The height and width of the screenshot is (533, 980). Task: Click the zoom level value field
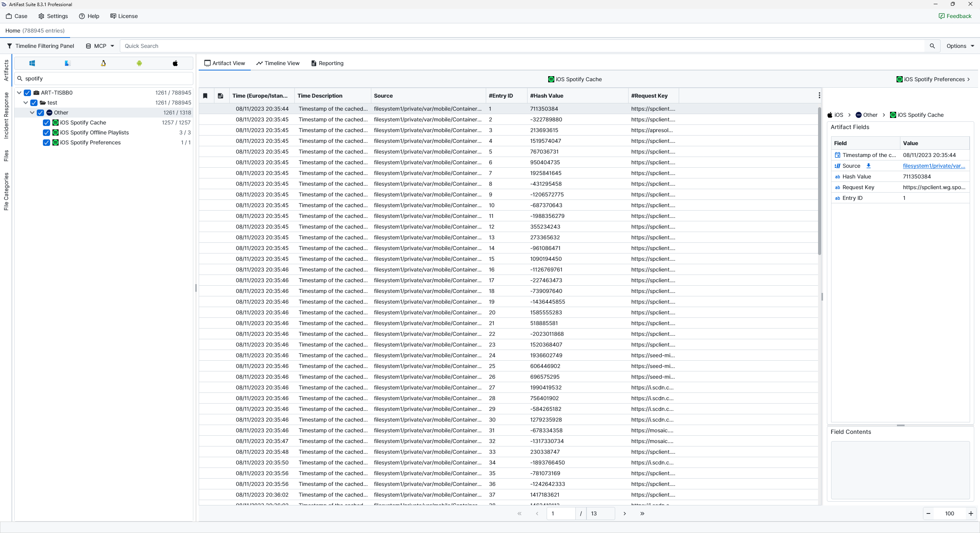pyautogui.click(x=949, y=513)
